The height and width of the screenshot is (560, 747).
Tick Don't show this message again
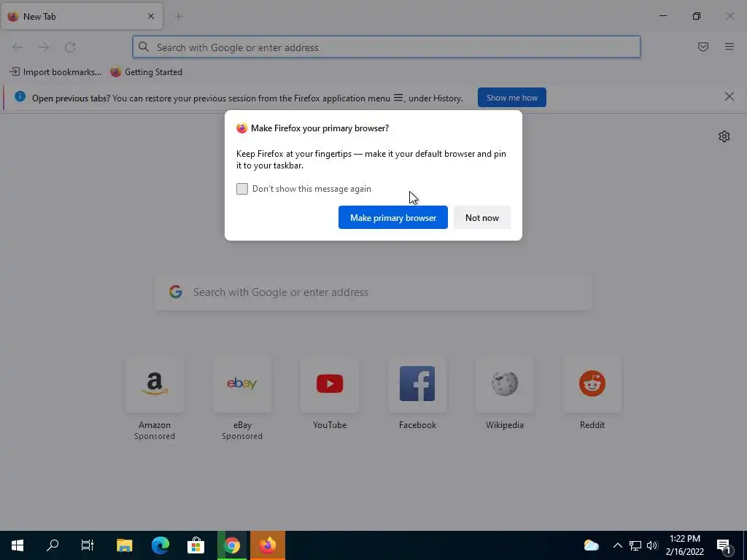242,189
